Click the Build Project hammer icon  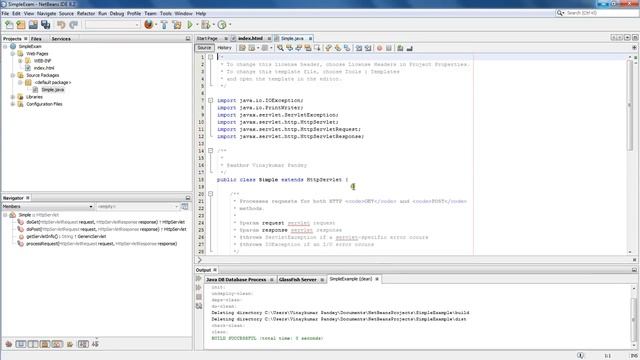164,25
